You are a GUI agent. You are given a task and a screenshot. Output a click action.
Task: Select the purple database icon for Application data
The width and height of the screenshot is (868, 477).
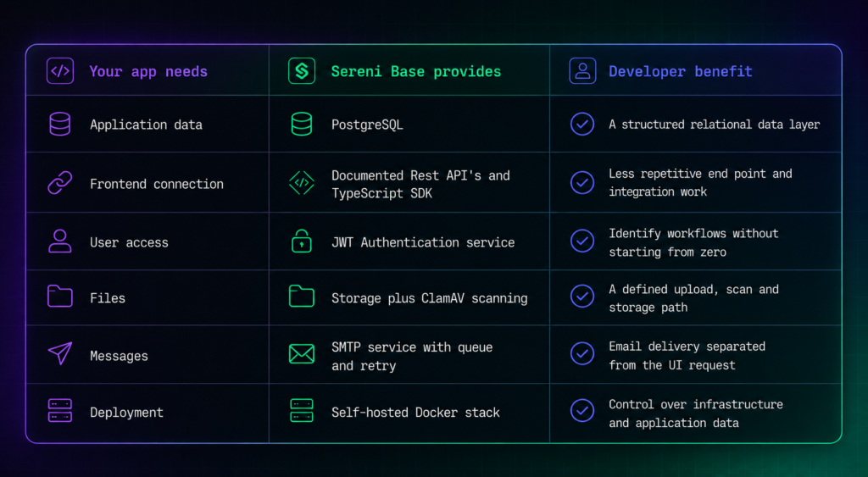pyautogui.click(x=60, y=124)
